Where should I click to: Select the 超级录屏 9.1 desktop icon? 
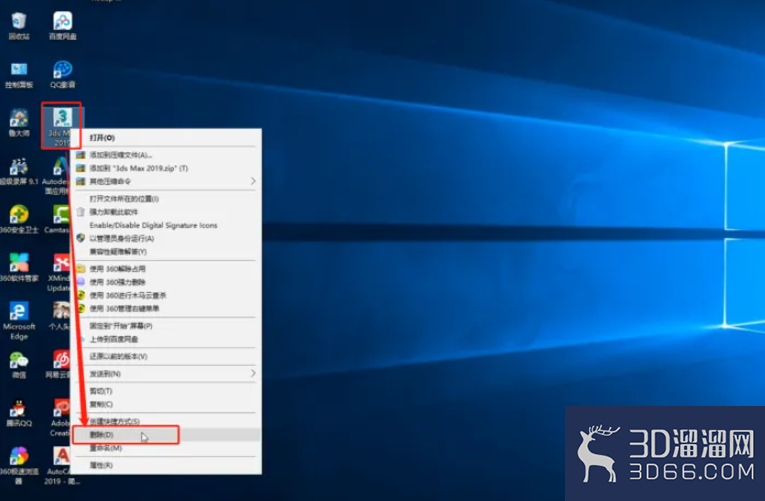pos(19,171)
